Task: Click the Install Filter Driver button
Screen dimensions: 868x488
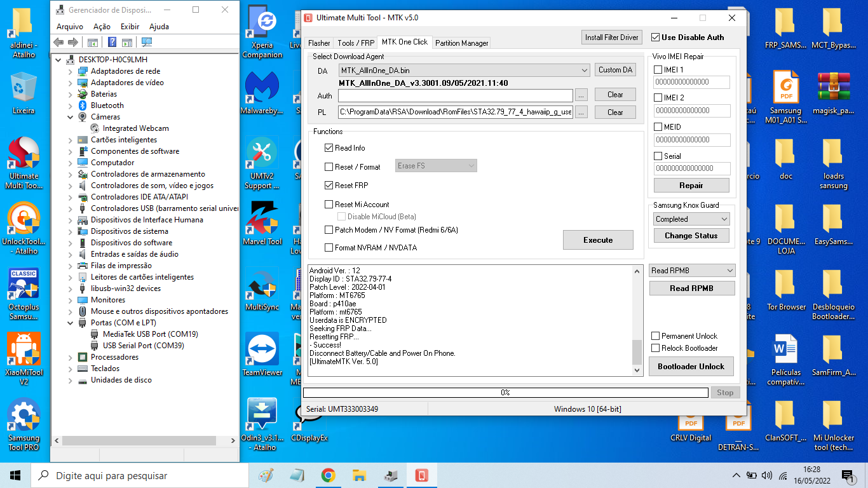Action: click(x=612, y=37)
